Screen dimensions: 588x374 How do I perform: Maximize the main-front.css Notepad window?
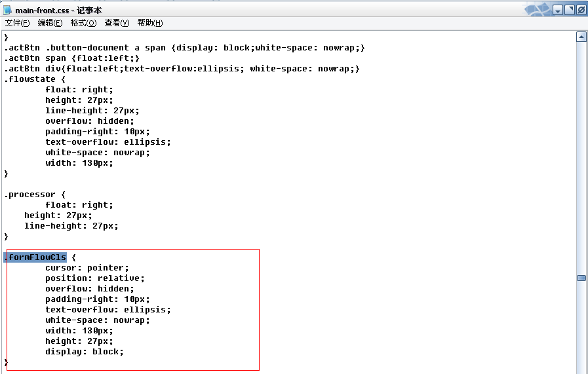(x=570, y=10)
